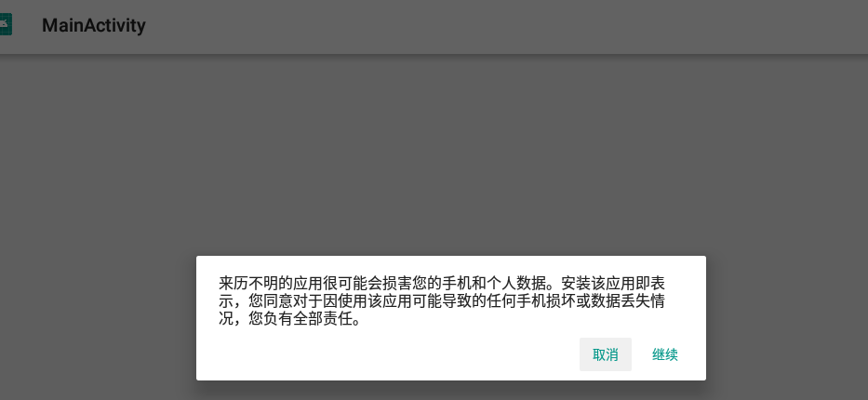Click the green Android app icon
868x400 pixels.
[6, 25]
